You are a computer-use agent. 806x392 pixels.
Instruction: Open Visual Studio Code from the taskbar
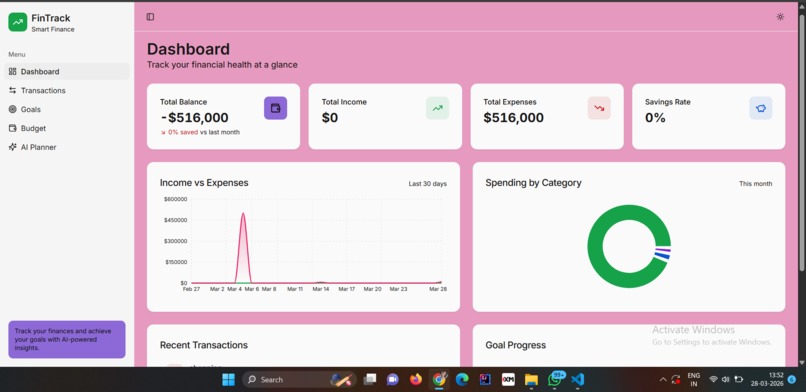coord(578,380)
